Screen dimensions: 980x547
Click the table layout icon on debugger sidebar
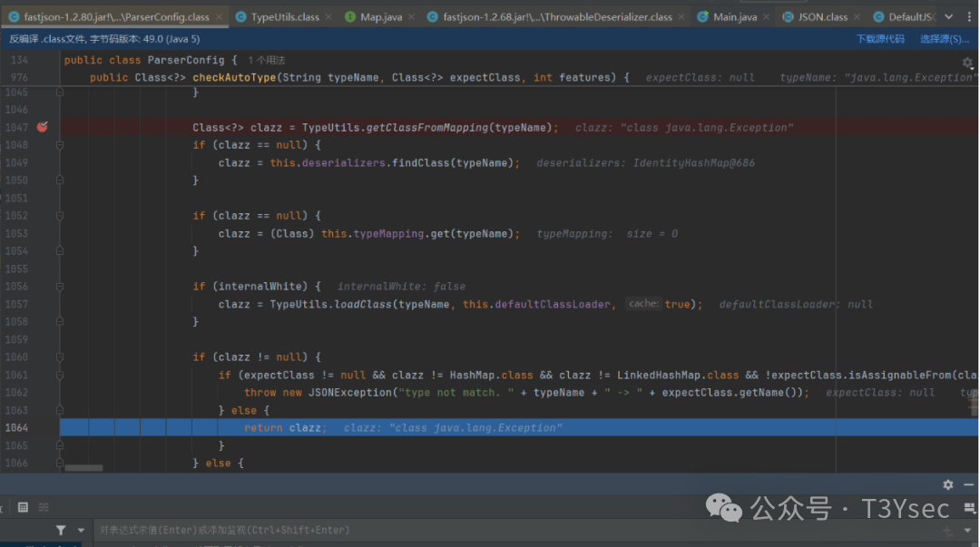pos(23,507)
